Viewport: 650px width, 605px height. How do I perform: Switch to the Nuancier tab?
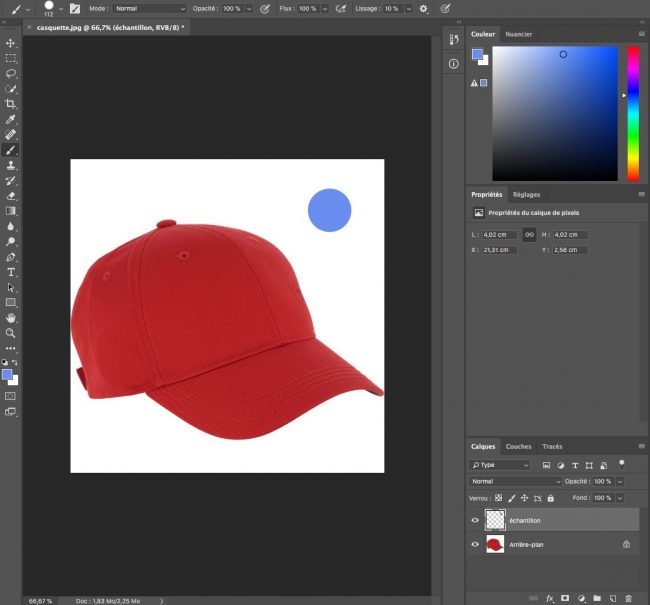coord(519,34)
